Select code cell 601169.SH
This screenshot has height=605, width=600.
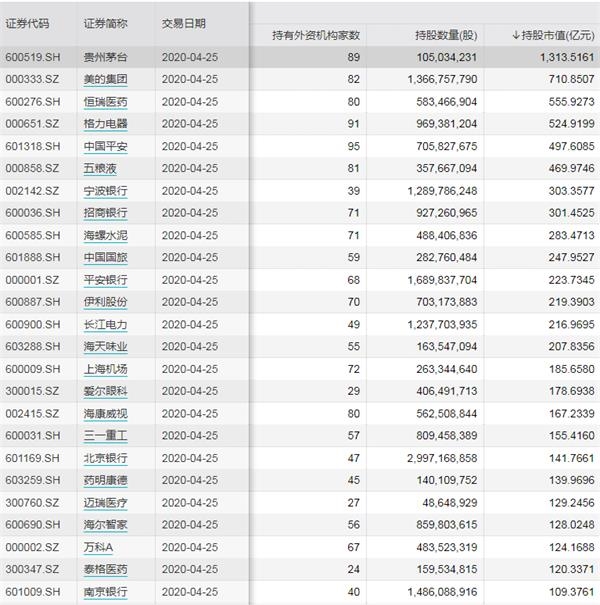tap(33, 458)
